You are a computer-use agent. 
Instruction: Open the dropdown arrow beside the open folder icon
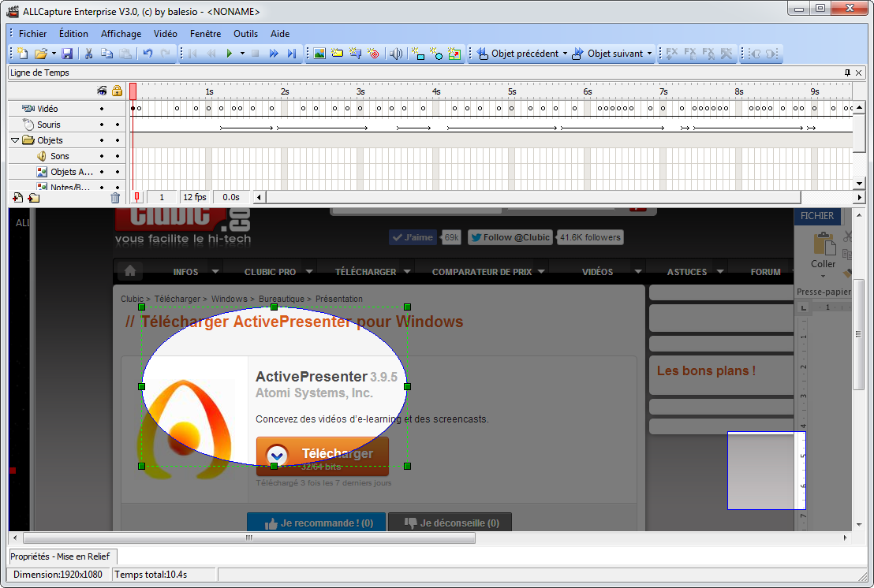pos(54,54)
